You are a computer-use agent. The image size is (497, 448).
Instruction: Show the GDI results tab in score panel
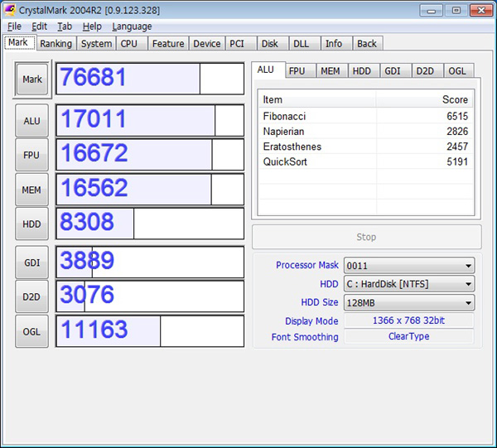(x=395, y=71)
